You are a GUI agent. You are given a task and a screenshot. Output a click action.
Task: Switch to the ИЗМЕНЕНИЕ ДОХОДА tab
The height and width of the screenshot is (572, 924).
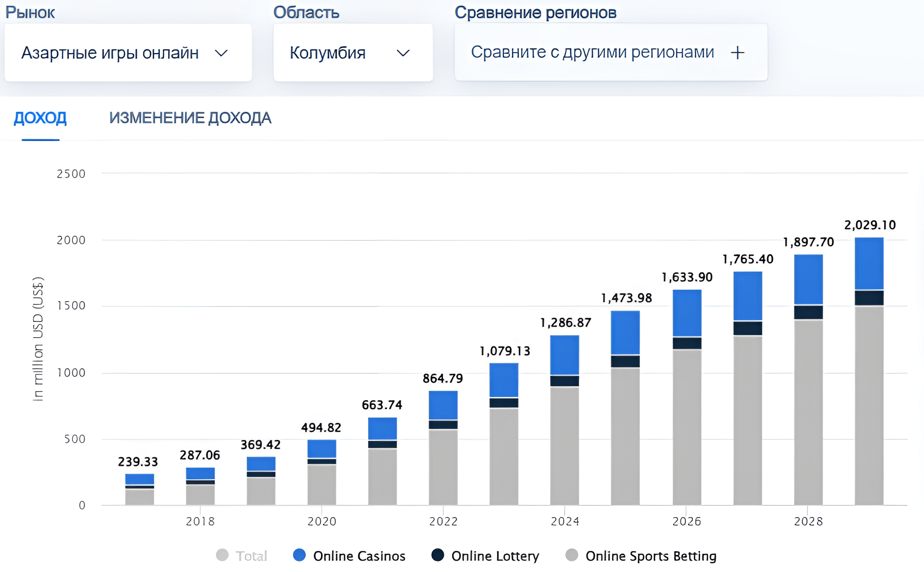tap(190, 118)
